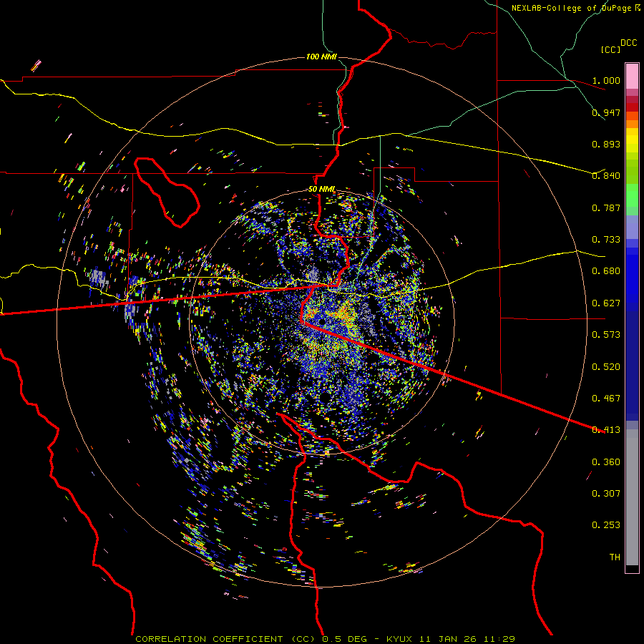This screenshot has width=644, height=644.
Task: Pick the dark red color bar segment
Action: 632,107
